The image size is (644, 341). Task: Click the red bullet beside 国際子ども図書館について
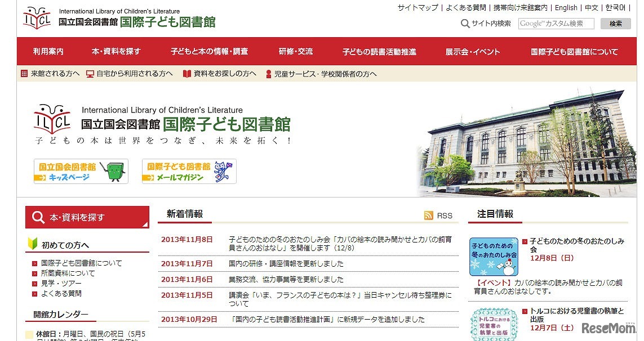click(35, 263)
